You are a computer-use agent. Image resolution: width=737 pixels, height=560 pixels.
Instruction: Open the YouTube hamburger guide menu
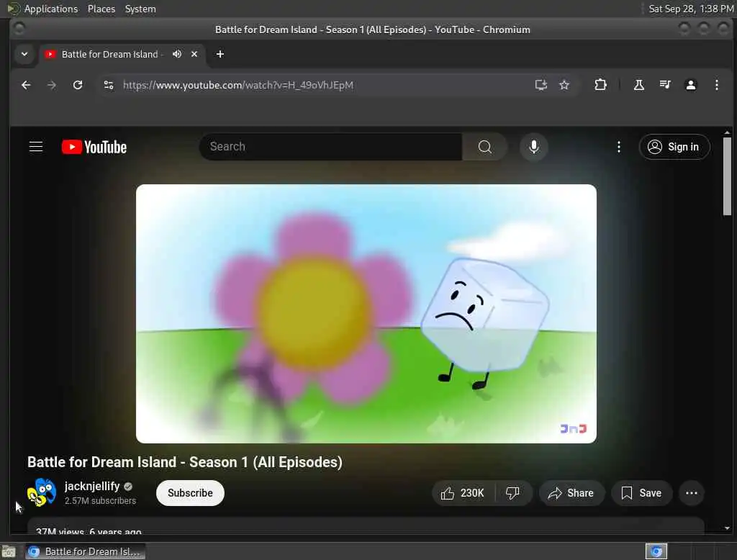36,147
